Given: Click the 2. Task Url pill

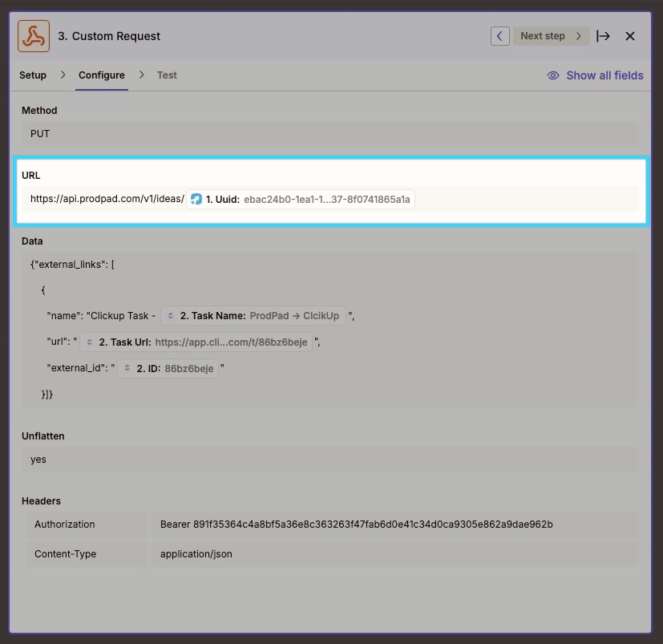Looking at the screenshot, I should tap(196, 342).
